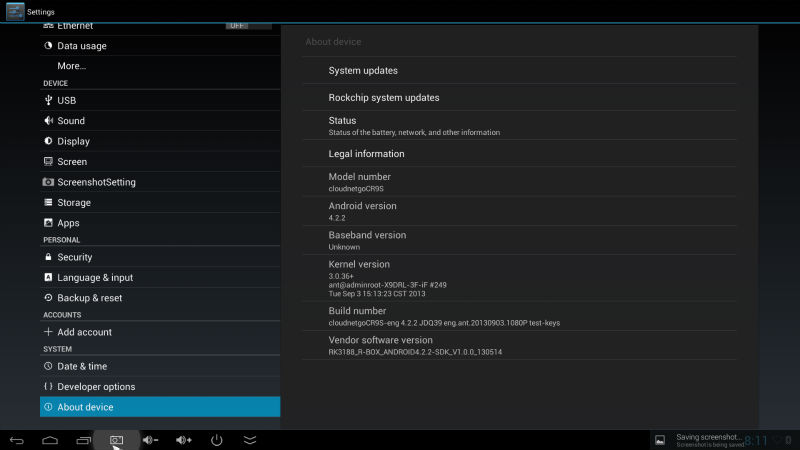This screenshot has width=800, height=450.
Task: Click the Storage icon
Action: (48, 203)
